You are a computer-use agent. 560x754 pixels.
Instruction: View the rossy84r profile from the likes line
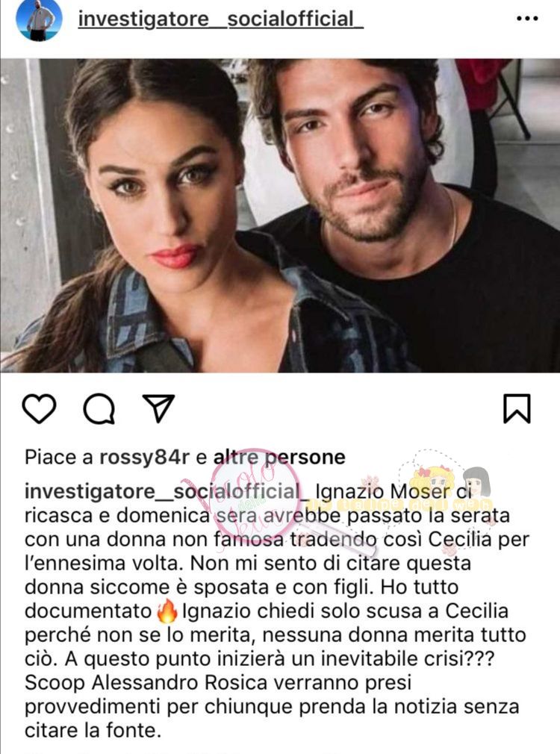pyautogui.click(x=145, y=458)
